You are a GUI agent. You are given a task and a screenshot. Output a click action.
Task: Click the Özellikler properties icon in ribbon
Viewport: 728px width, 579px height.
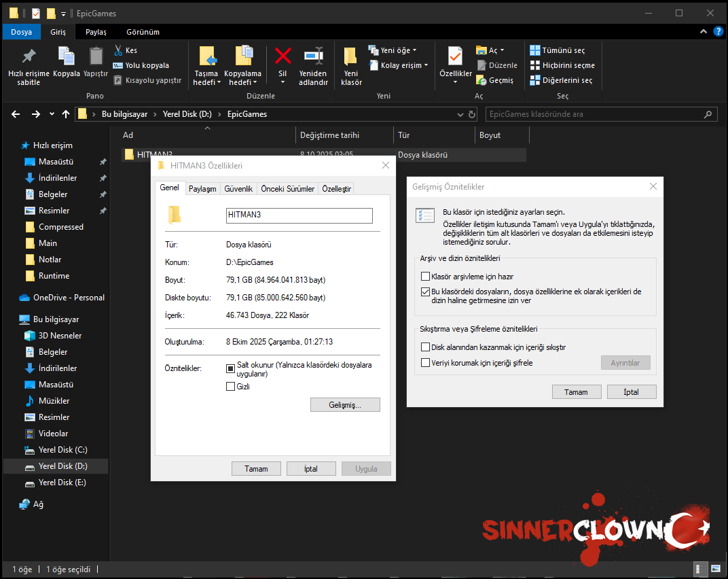coord(455,56)
